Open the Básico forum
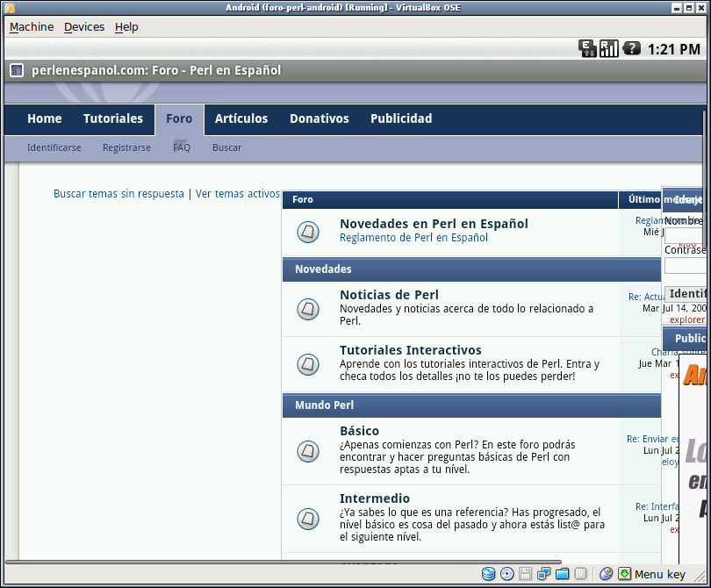The height and width of the screenshot is (588, 711). [x=359, y=431]
